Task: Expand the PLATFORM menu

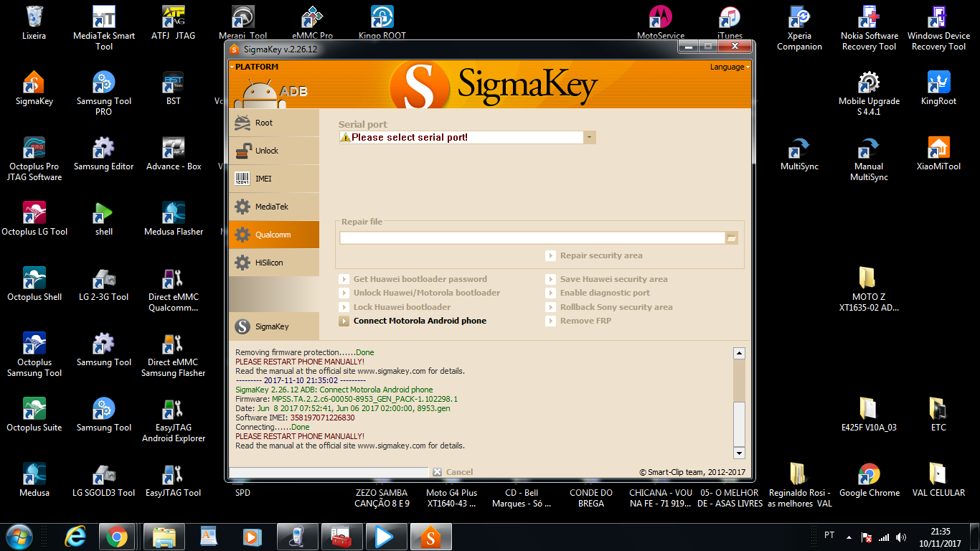Action: (x=254, y=67)
